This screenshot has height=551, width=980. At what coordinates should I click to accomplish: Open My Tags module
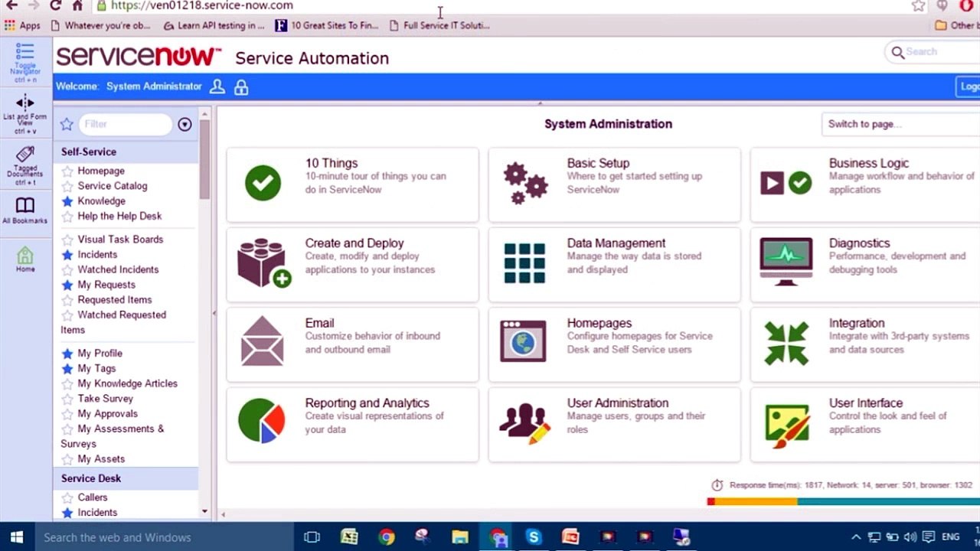coord(96,369)
